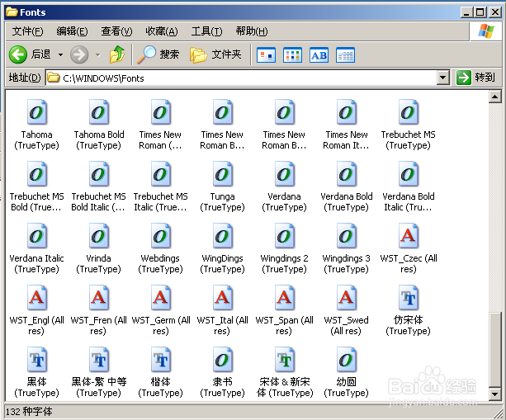Select the WST_Fren raster font icon
Image resolution: width=506 pixels, height=420 pixels.
(99, 298)
